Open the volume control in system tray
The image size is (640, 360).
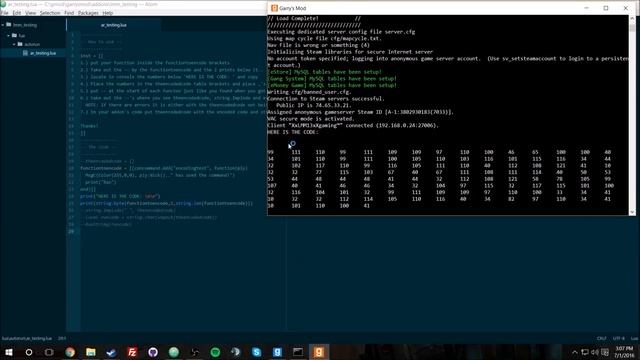tap(595, 352)
